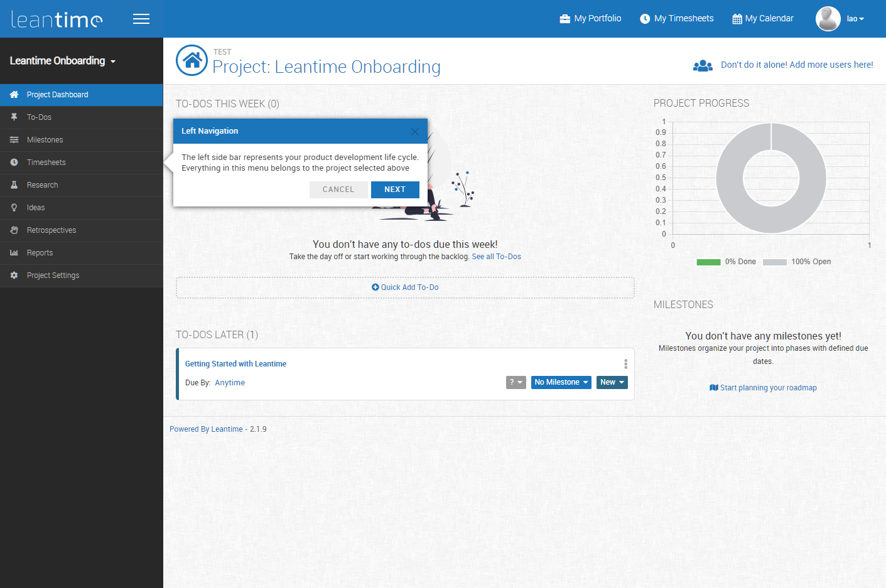This screenshot has width=886, height=588.
Task: Open Retrospectives in sidebar
Action: tap(82, 230)
